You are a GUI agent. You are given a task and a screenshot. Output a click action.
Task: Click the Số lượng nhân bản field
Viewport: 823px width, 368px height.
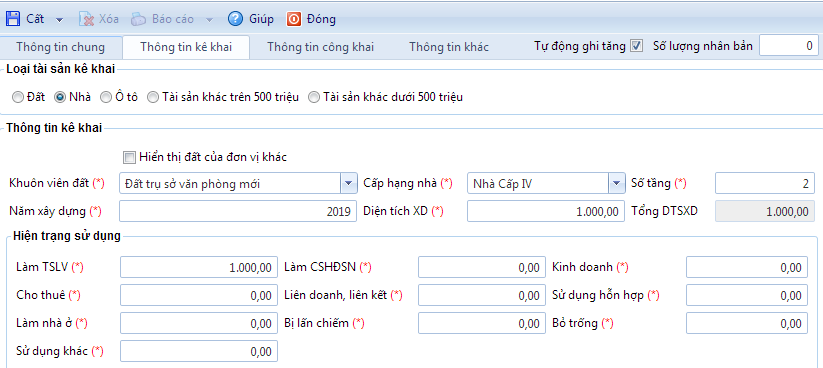point(788,46)
